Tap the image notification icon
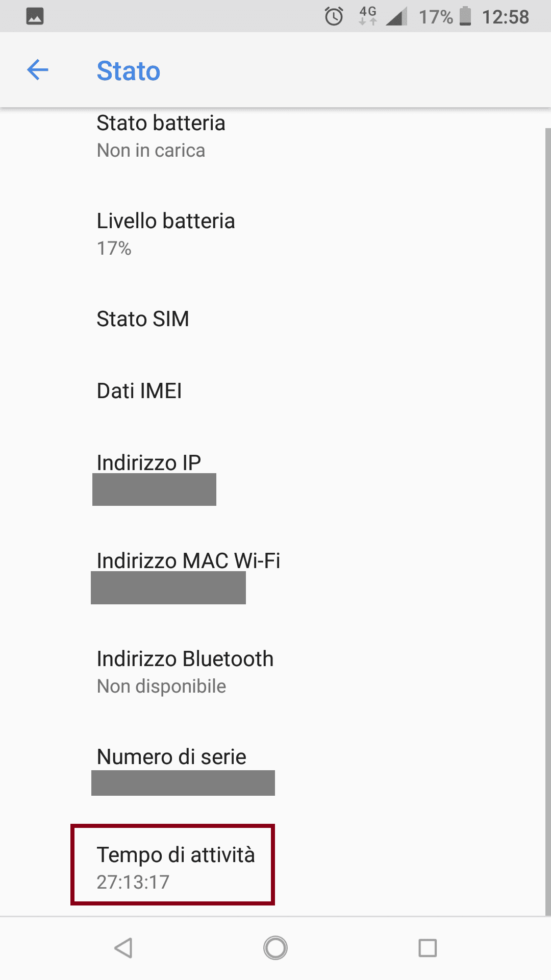 click(x=35, y=16)
